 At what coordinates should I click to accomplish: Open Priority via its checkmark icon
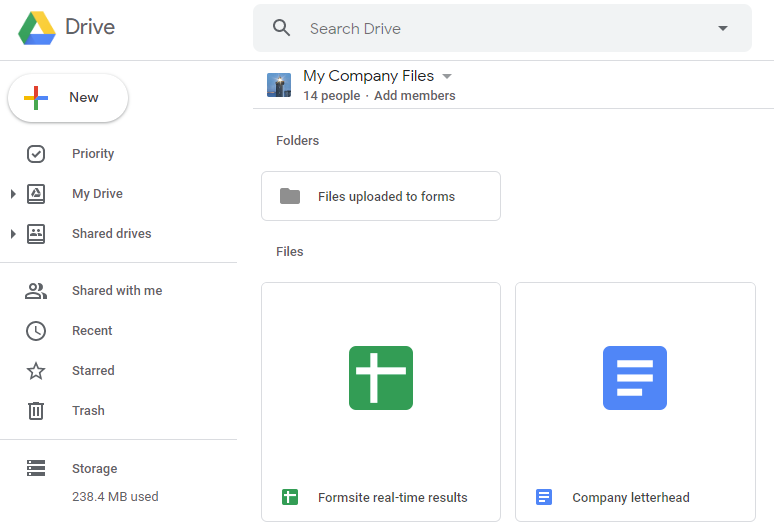pos(36,154)
